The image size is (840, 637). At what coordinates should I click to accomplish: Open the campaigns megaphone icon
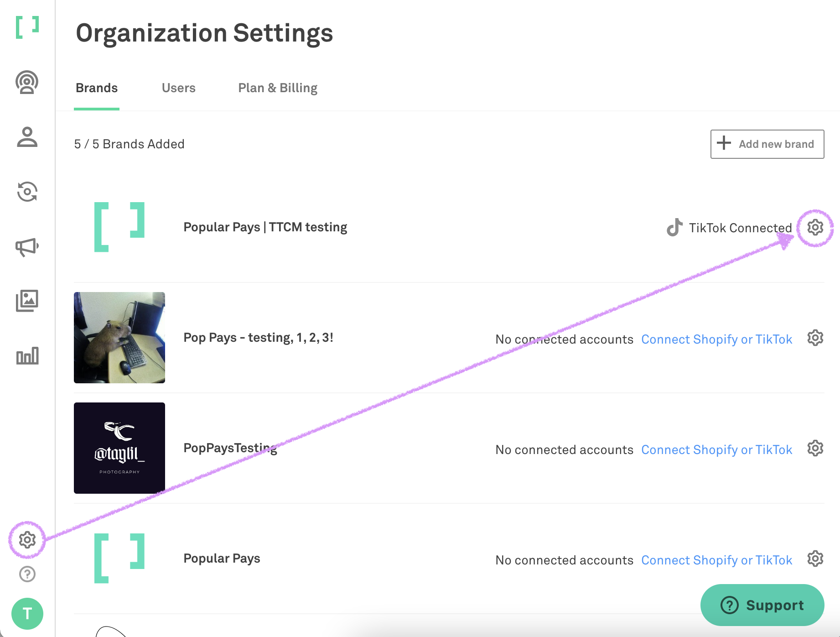coord(27,246)
